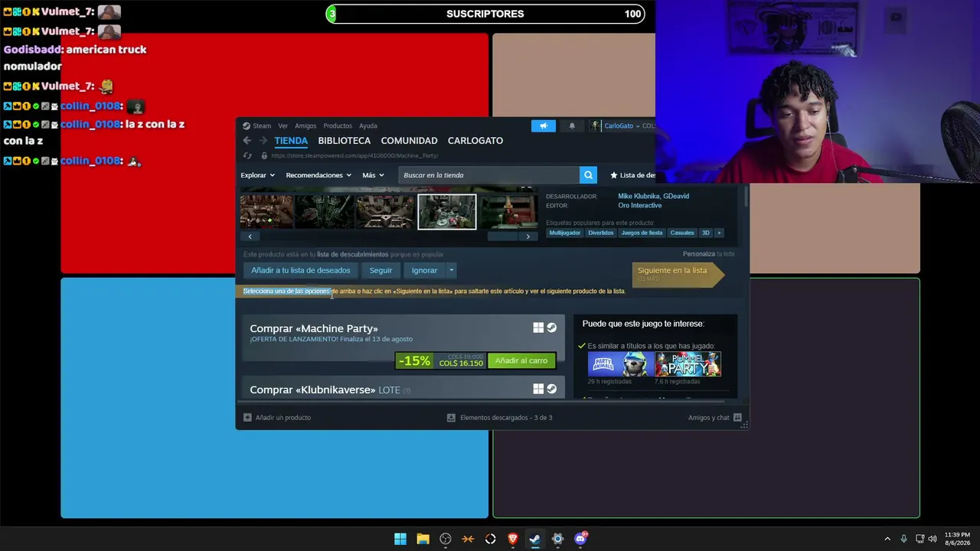Screen dimensions: 980x551
Task: Open OBS Studio from the taskbar
Action: point(446,539)
